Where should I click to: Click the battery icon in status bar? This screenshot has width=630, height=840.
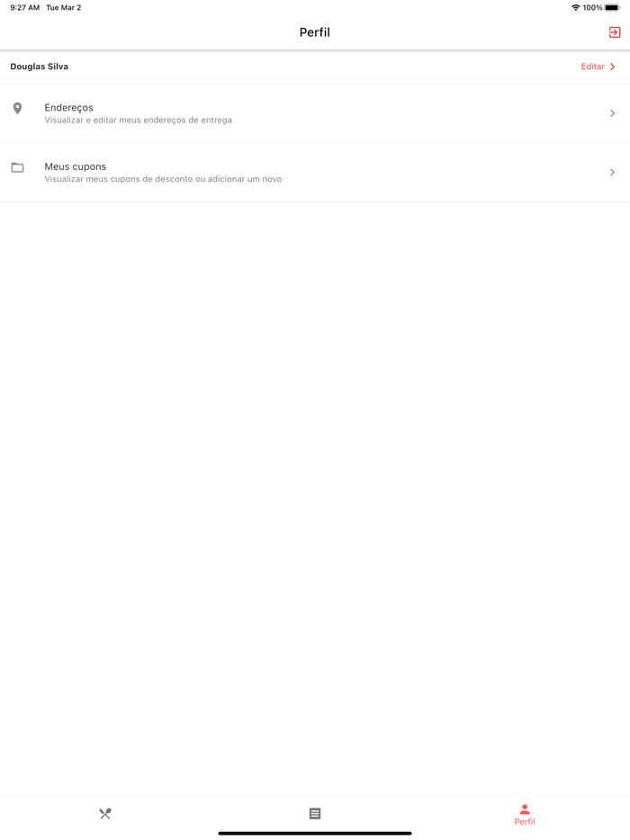(x=612, y=7)
